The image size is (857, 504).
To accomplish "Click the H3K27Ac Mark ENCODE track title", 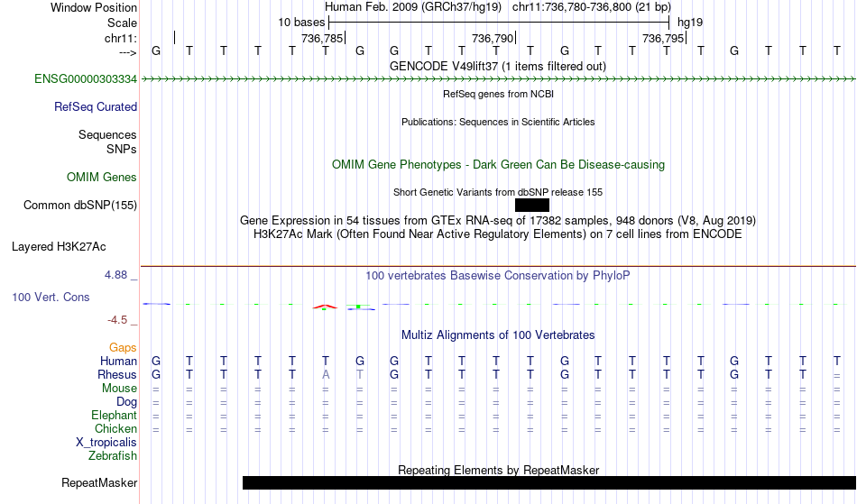I will click(498, 234).
